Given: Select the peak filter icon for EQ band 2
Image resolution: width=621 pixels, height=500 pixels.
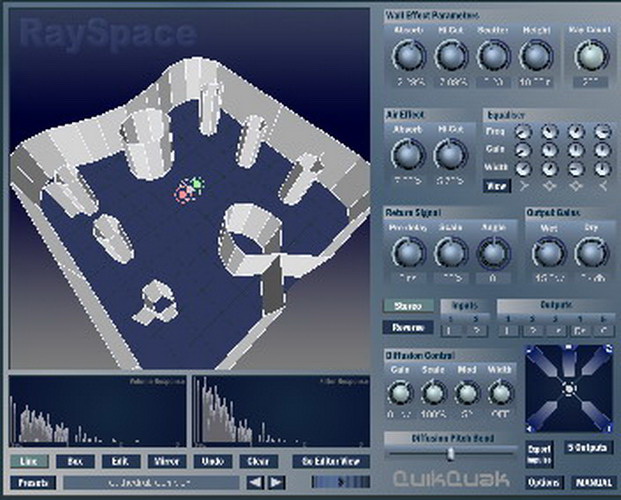Looking at the screenshot, I should [549, 185].
